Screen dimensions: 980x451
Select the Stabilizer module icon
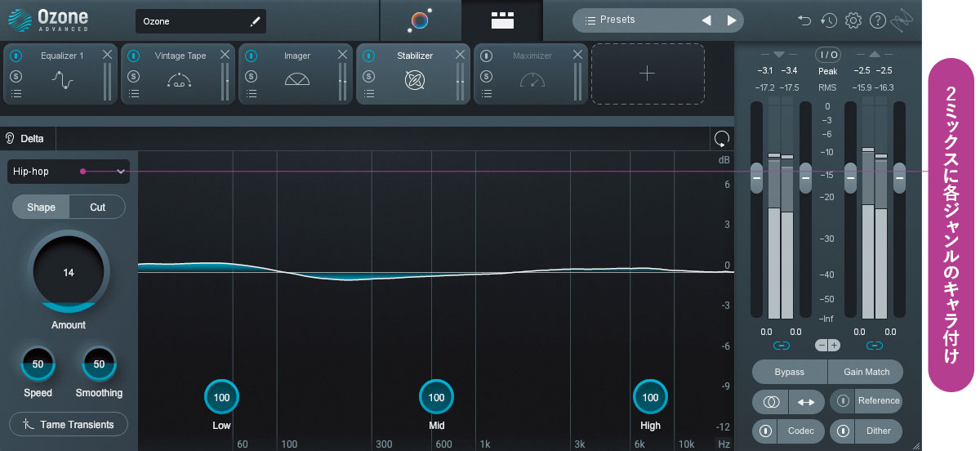[x=415, y=79]
